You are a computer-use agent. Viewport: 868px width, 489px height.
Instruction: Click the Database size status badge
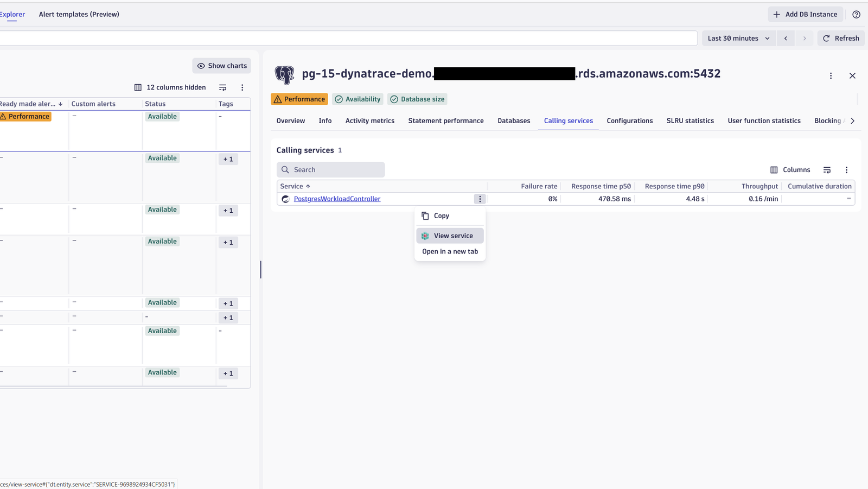(417, 99)
